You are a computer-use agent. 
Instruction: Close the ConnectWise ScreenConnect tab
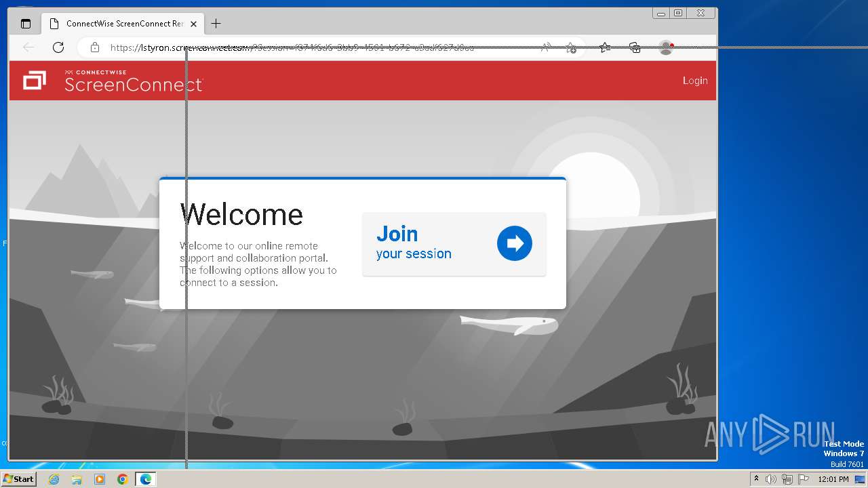[x=193, y=24]
